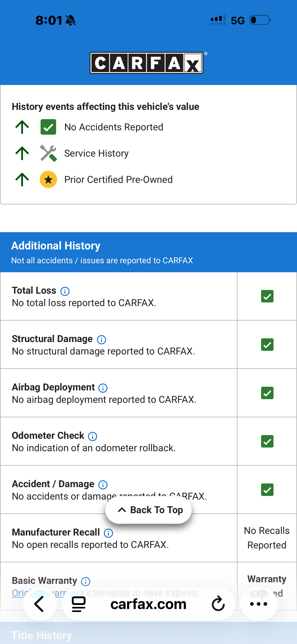Open browser more options menu

click(259, 604)
